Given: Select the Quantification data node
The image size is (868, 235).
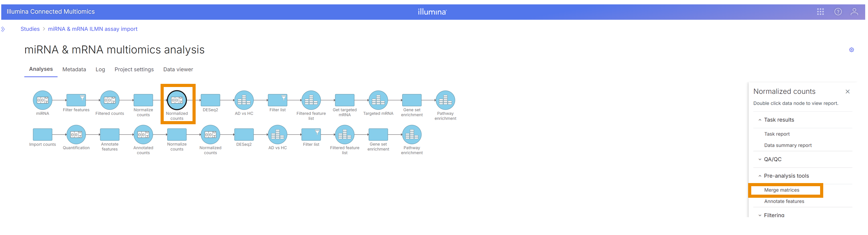Looking at the screenshot, I should point(76,135).
